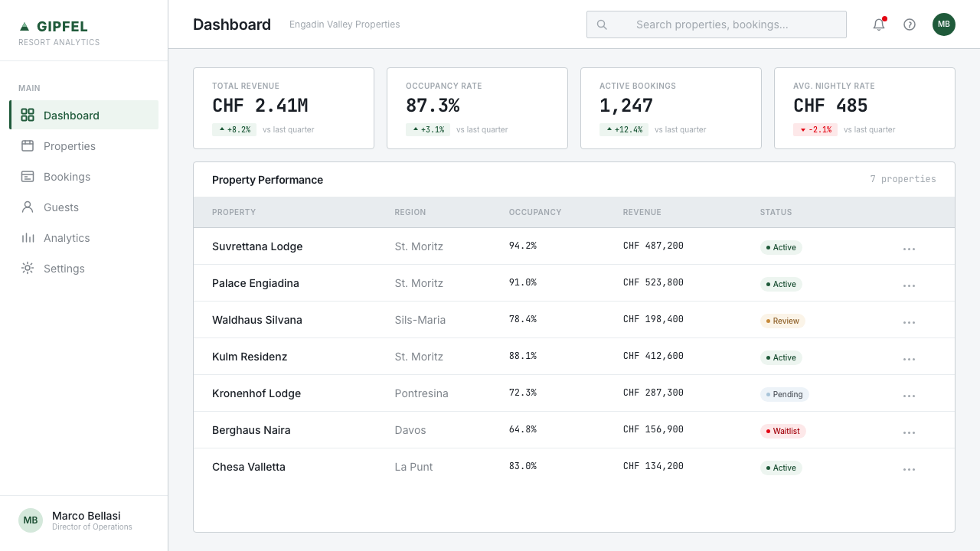The width and height of the screenshot is (980, 551).
Task: Click the help question mark icon
Action: [910, 24]
